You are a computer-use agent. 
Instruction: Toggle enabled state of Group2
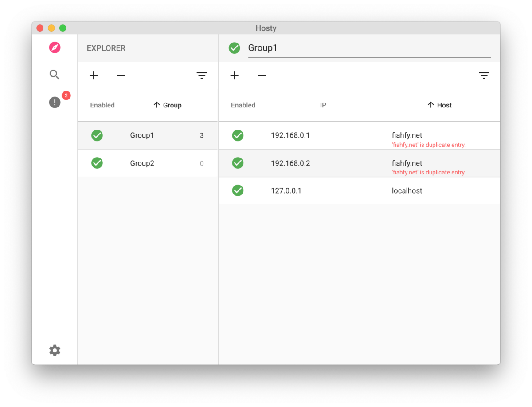[x=97, y=163]
